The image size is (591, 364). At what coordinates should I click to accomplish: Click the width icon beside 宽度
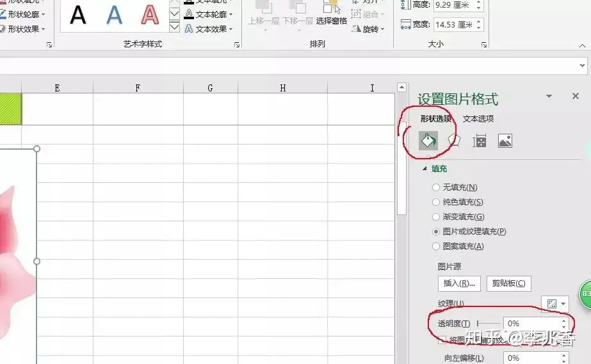point(405,24)
